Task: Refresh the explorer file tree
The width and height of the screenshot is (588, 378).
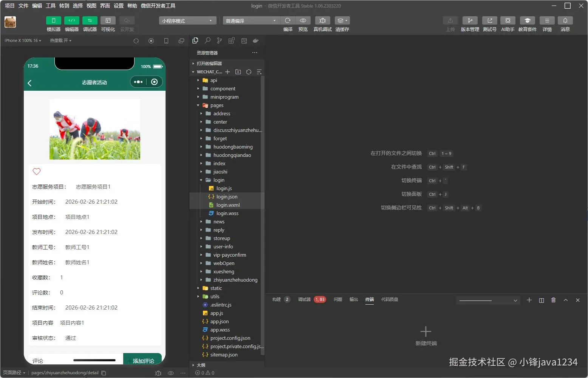Action: [x=249, y=72]
